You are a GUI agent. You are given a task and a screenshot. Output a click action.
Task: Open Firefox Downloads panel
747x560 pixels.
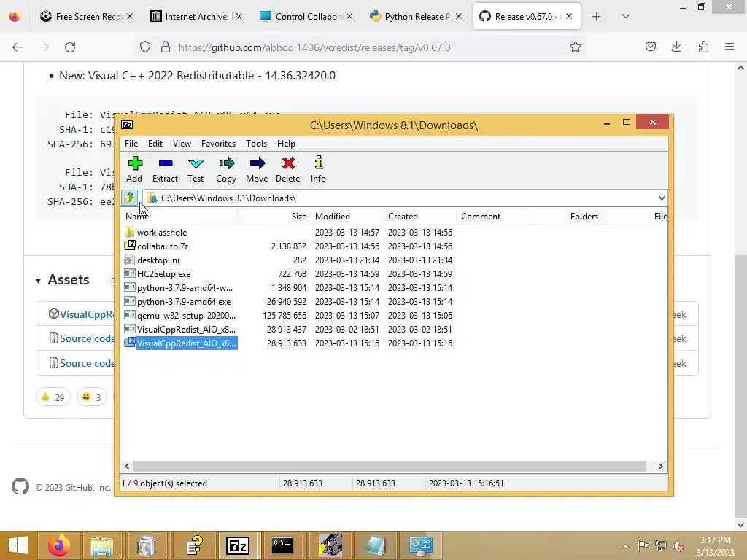676,47
